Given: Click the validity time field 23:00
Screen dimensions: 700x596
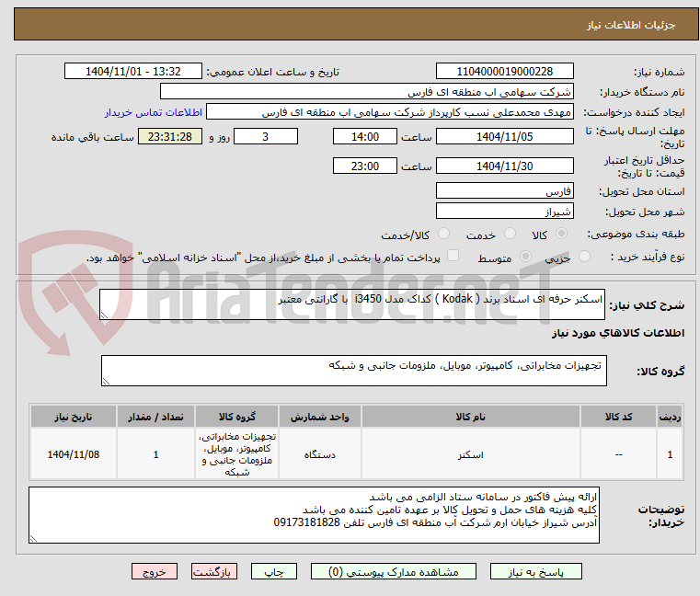Looking at the screenshot, I should click(365, 166).
